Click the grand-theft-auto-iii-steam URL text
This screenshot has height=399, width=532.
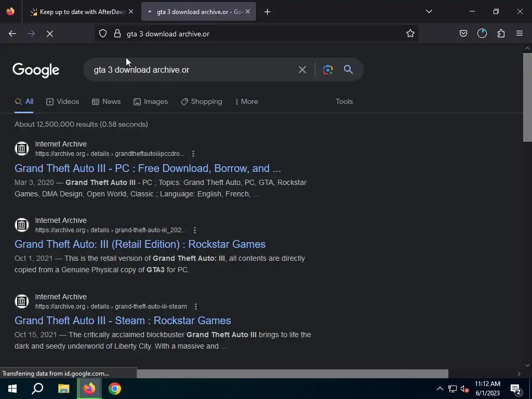[x=111, y=307]
